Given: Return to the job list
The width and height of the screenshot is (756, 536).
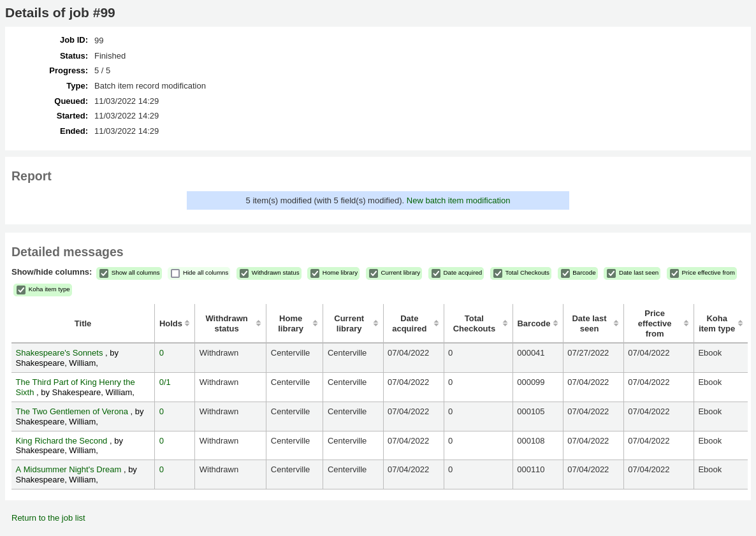Looking at the screenshot, I should [x=48, y=518].
